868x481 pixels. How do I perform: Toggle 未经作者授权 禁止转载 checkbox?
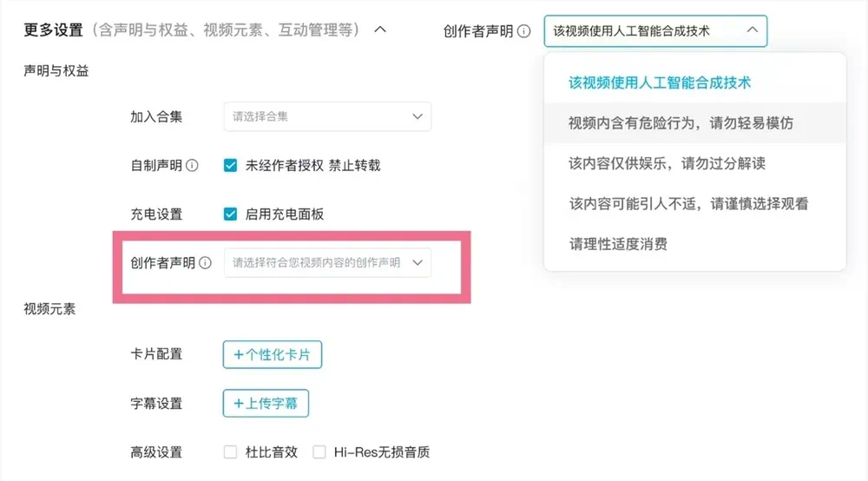click(x=231, y=165)
